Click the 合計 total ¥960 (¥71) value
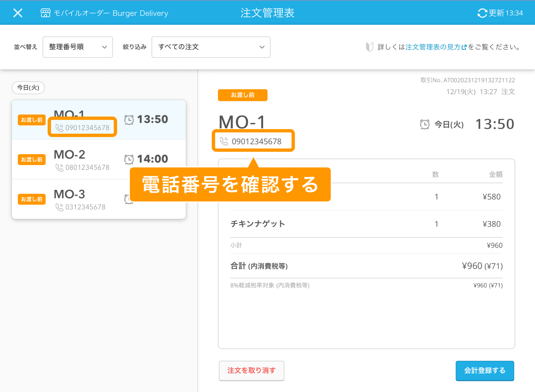The width and height of the screenshot is (535, 392). [x=482, y=266]
